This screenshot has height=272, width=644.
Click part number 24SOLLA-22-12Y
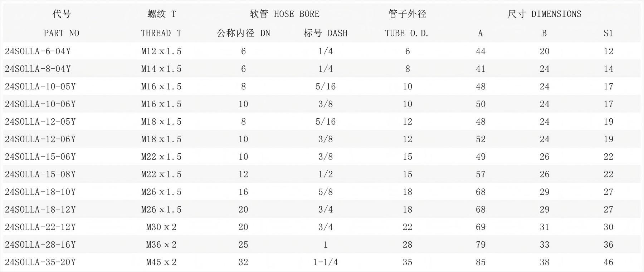40,227
